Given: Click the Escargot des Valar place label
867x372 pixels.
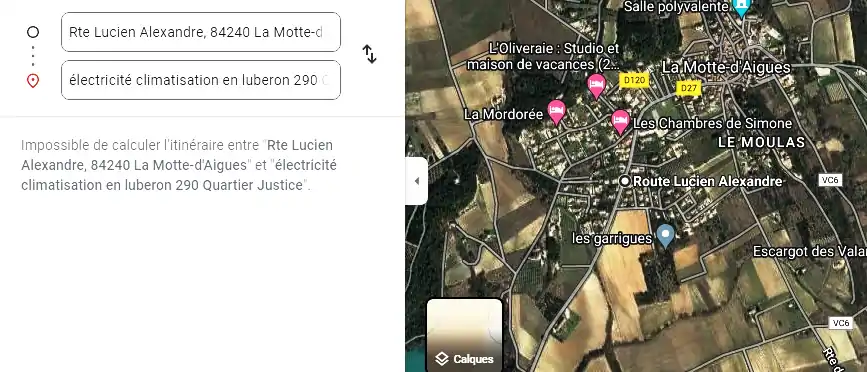Looking at the screenshot, I should (x=809, y=252).
